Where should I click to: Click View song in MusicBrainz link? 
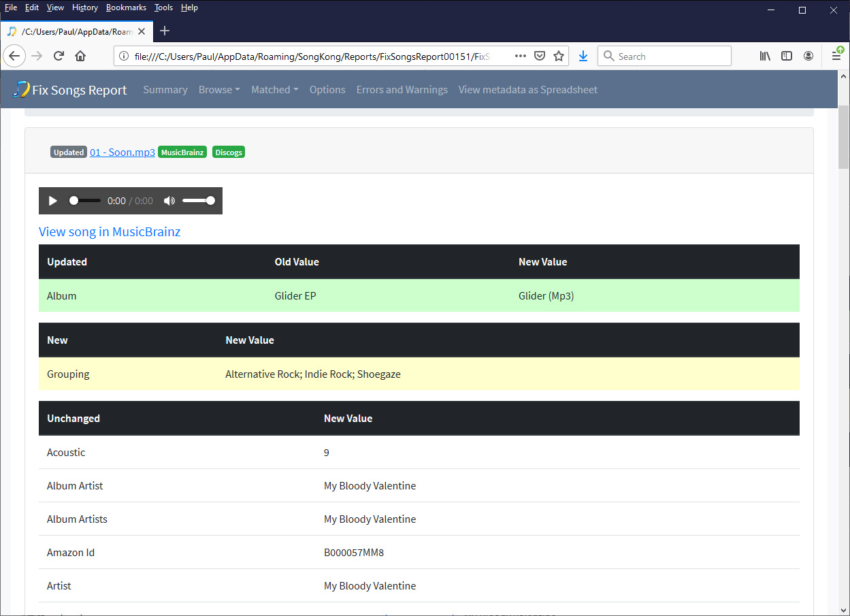pos(110,232)
